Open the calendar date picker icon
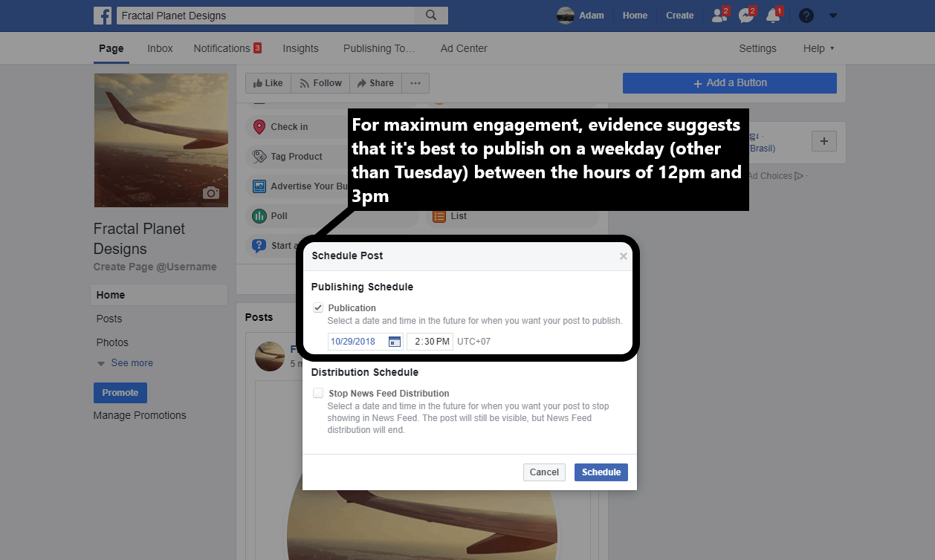Screen dimensions: 935x560 tap(395, 342)
